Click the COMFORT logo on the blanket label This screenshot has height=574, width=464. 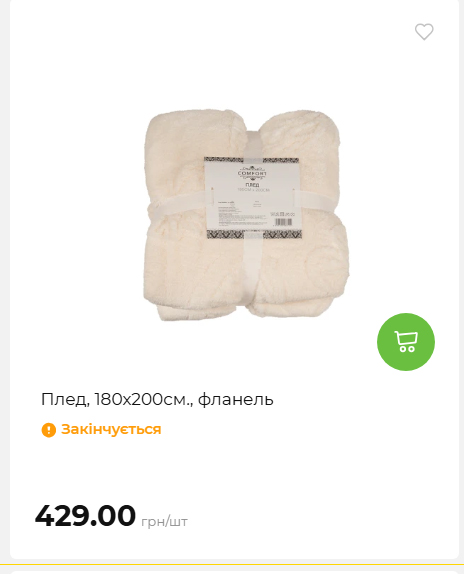point(252,173)
